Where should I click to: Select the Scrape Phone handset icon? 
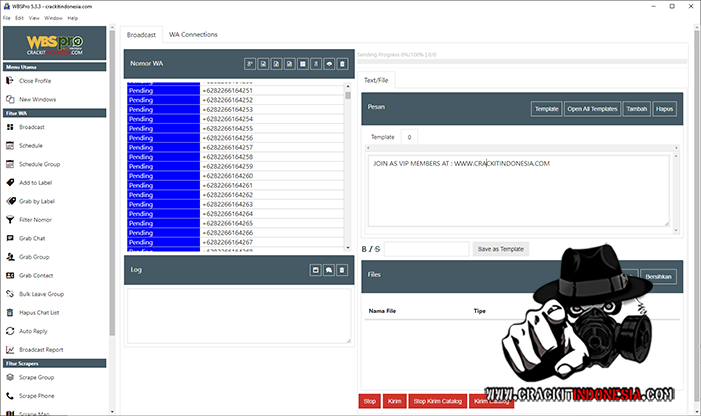tap(10, 396)
